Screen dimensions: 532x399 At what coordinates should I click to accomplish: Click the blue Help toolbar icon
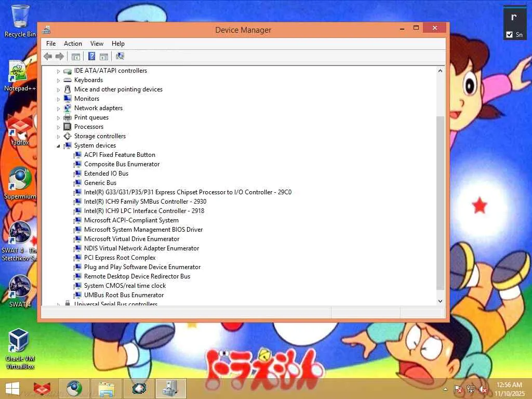91,56
